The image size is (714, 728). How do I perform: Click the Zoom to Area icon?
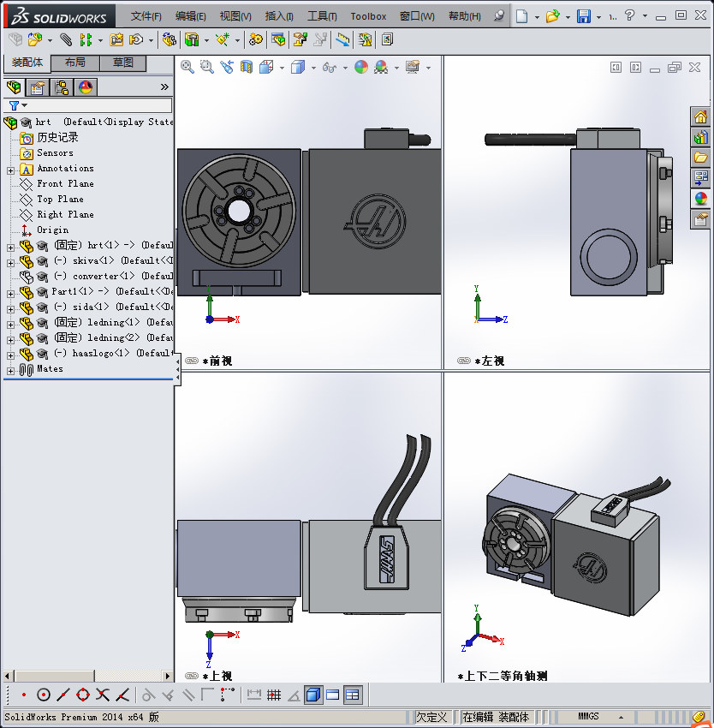[206, 67]
